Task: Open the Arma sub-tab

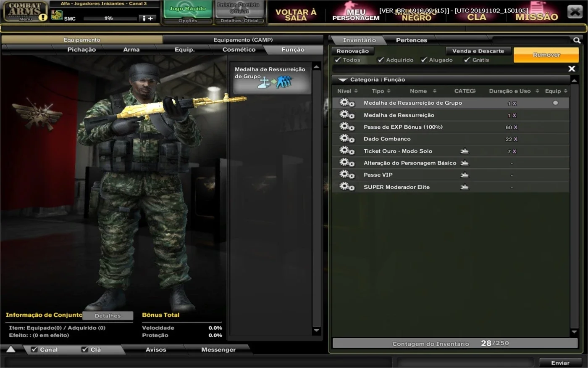Action: click(131, 50)
